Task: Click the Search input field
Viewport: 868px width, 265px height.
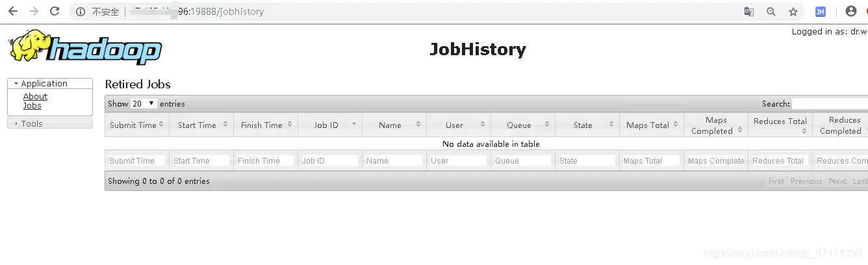Action: [830, 104]
